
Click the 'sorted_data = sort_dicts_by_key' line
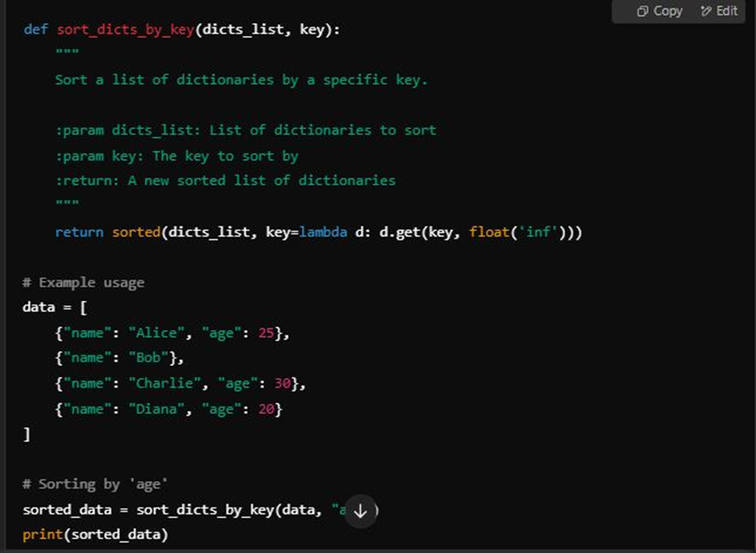pyautogui.click(x=201, y=510)
